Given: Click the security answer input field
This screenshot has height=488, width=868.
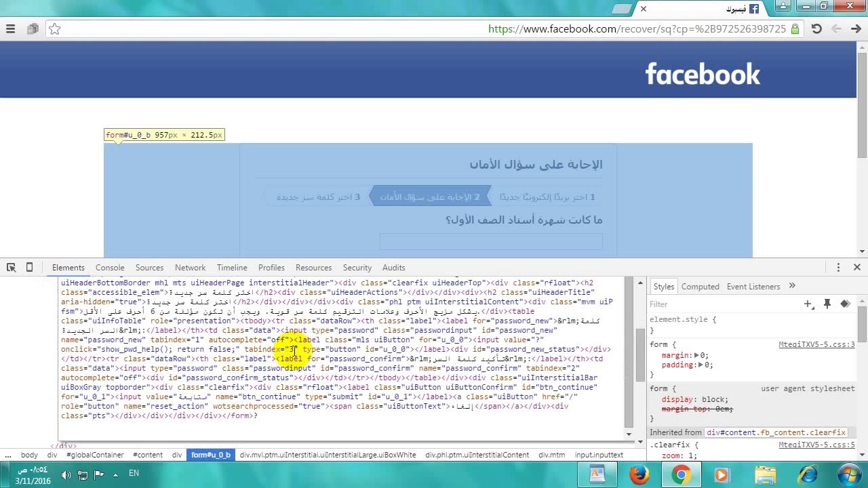Looking at the screenshot, I should 491,242.
